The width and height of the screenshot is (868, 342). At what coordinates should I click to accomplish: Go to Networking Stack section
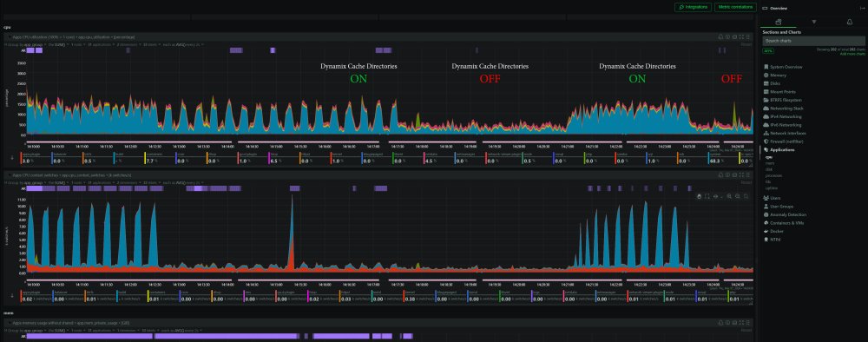point(786,109)
